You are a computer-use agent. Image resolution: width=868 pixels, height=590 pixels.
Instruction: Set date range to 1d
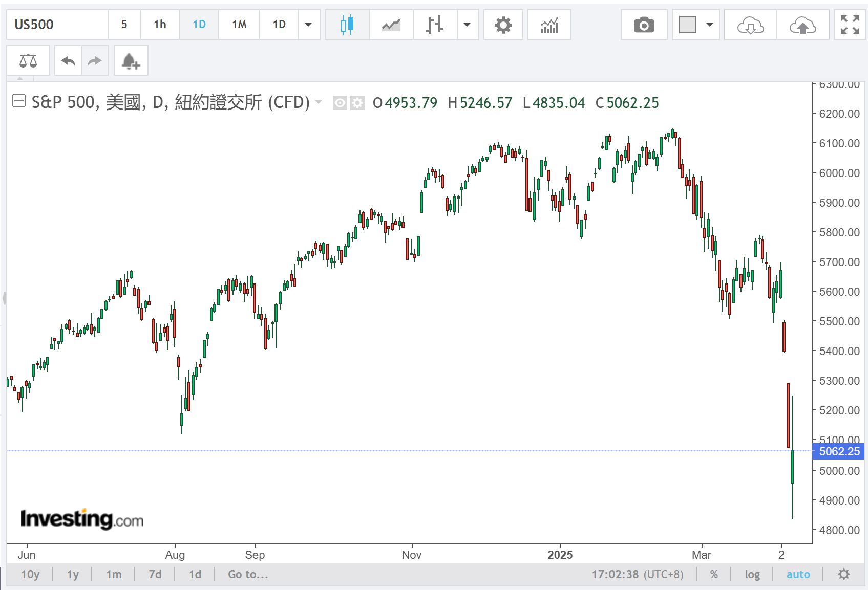tap(195, 574)
